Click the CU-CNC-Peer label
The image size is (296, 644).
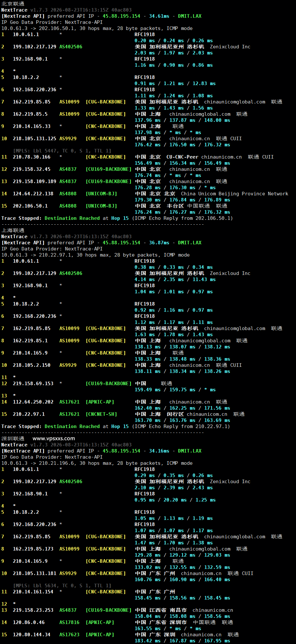coord(182,157)
